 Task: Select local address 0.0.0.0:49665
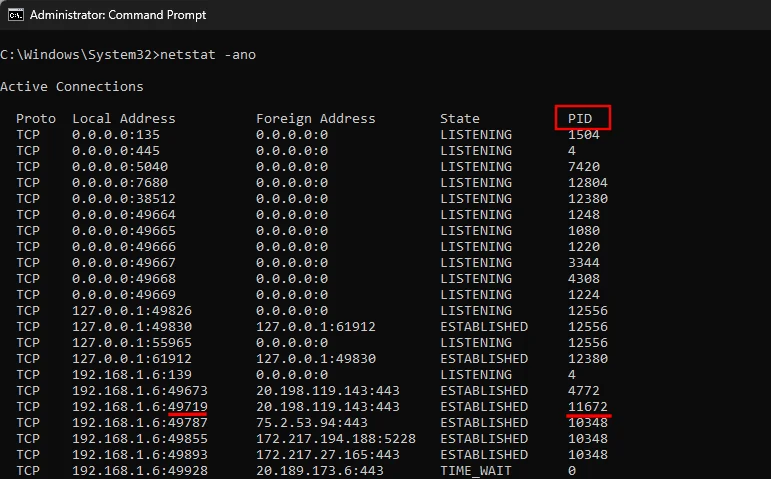tap(124, 231)
